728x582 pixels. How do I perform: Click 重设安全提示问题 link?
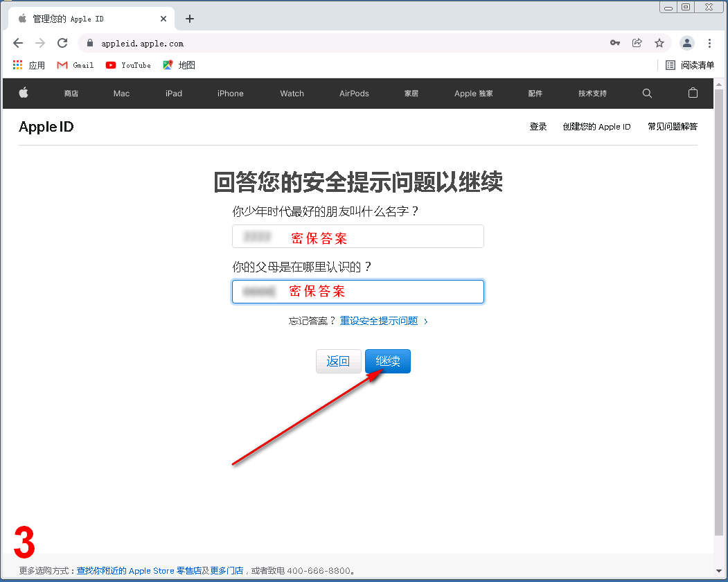[384, 321]
